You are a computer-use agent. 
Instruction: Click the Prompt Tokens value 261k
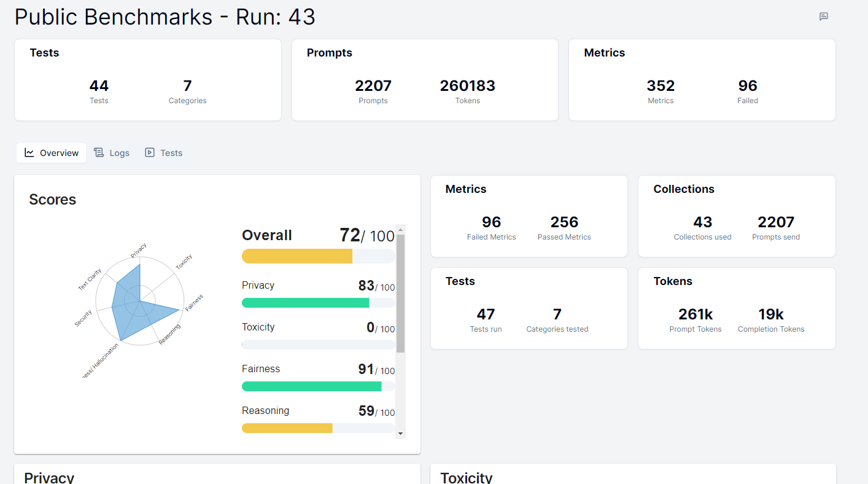tap(696, 314)
